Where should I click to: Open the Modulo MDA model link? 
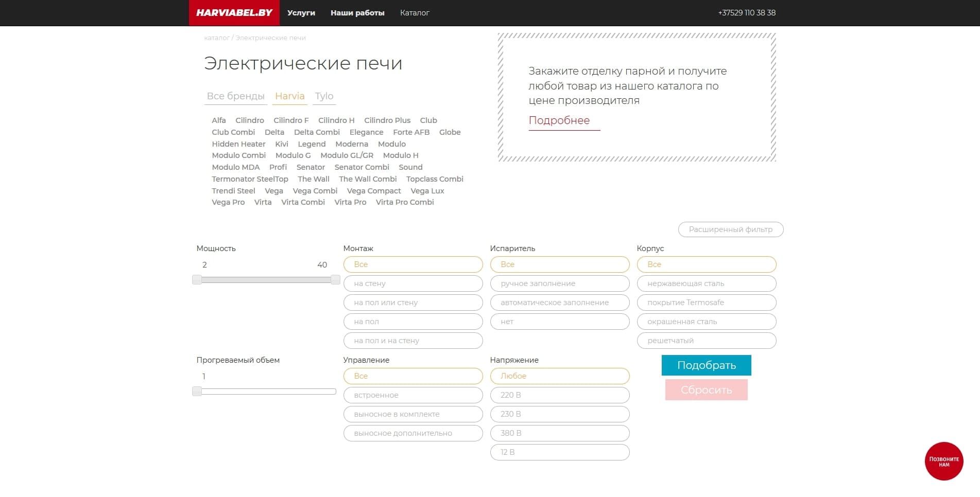click(x=236, y=167)
